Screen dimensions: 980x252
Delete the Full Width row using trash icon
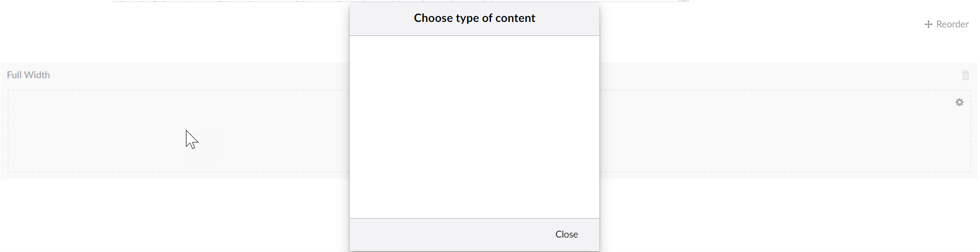966,75
